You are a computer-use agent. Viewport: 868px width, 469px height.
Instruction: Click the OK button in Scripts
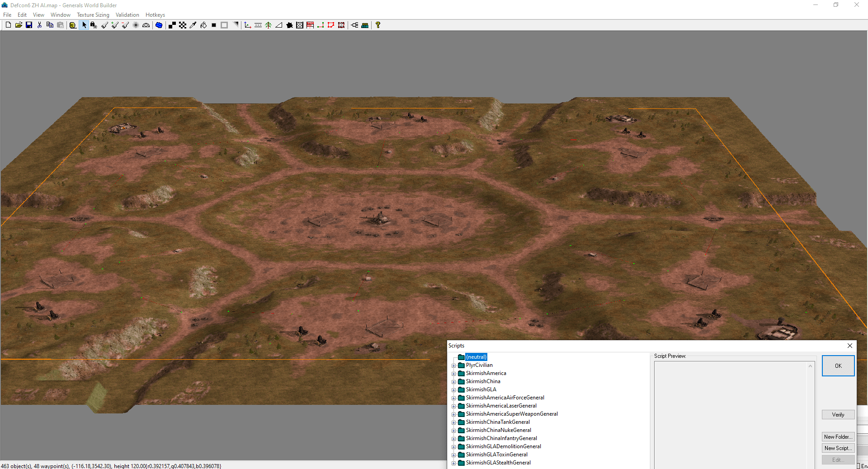[x=838, y=366]
